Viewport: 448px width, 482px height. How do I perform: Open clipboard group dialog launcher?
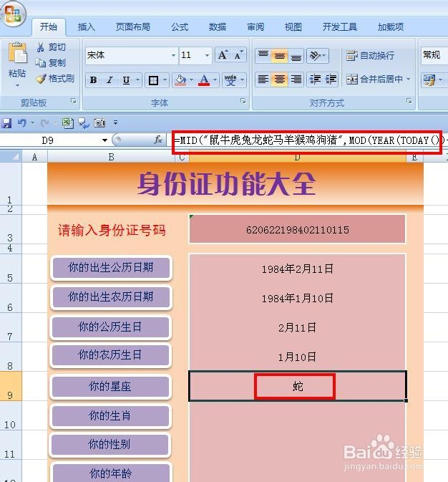pyautogui.click(x=74, y=101)
